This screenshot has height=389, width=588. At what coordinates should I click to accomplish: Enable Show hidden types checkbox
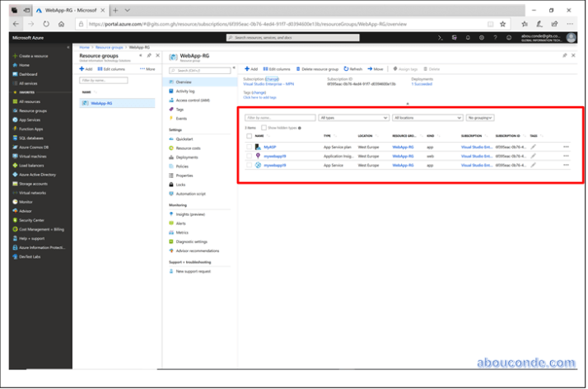click(x=264, y=128)
